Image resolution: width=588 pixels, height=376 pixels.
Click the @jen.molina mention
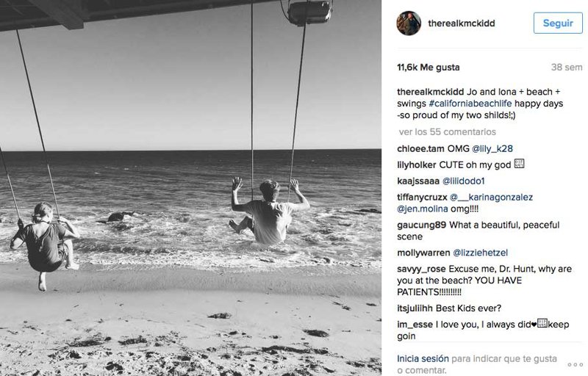[423, 209]
